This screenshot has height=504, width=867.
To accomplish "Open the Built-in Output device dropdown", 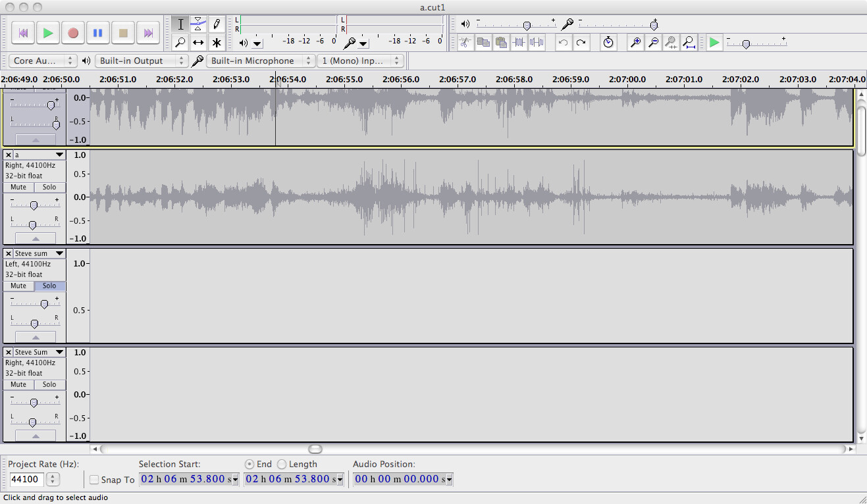I will click(x=142, y=61).
